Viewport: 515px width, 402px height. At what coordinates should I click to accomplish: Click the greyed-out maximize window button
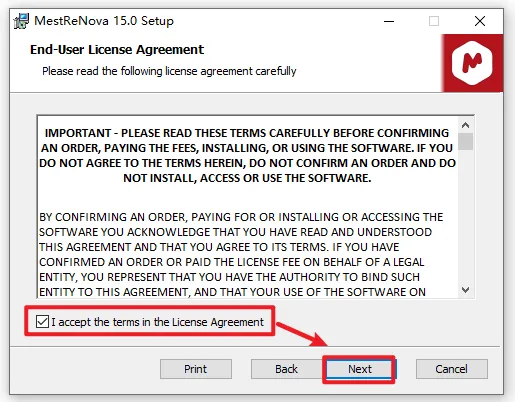434,21
